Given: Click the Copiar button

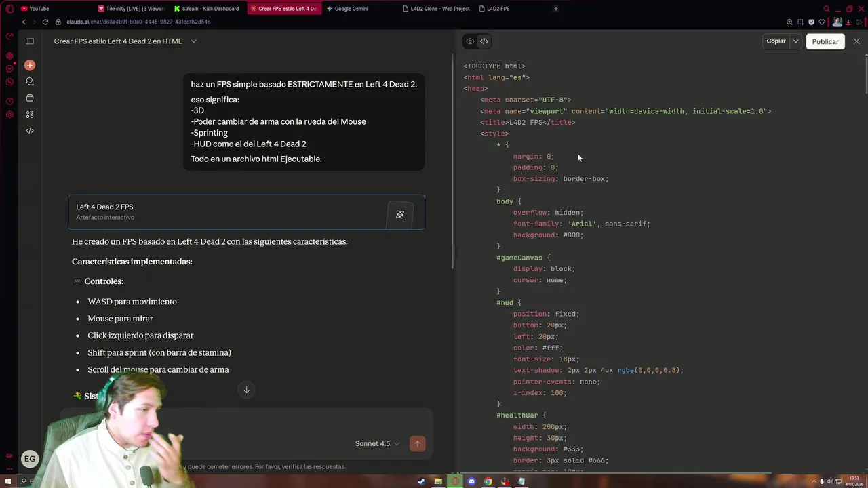Looking at the screenshot, I should (x=776, y=41).
